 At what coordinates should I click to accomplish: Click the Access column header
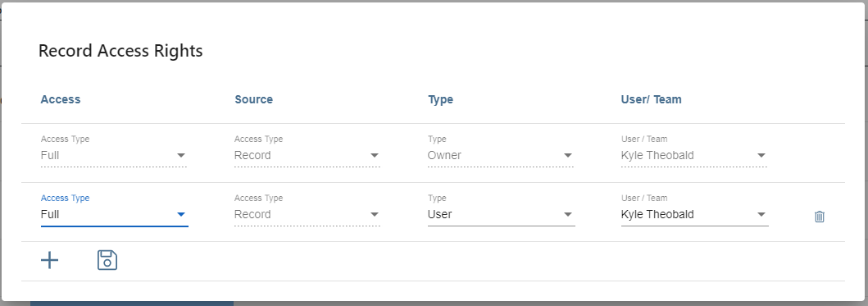pyautogui.click(x=61, y=99)
